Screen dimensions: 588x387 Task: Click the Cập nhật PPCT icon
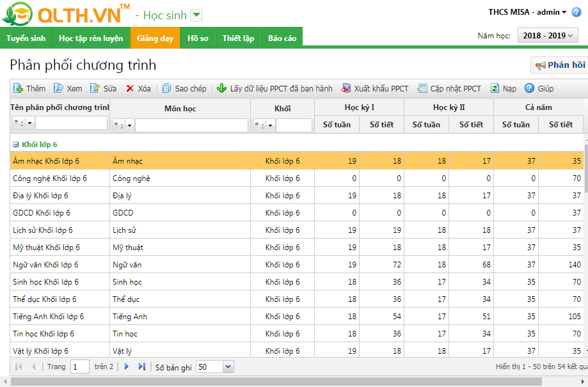pyautogui.click(x=422, y=88)
